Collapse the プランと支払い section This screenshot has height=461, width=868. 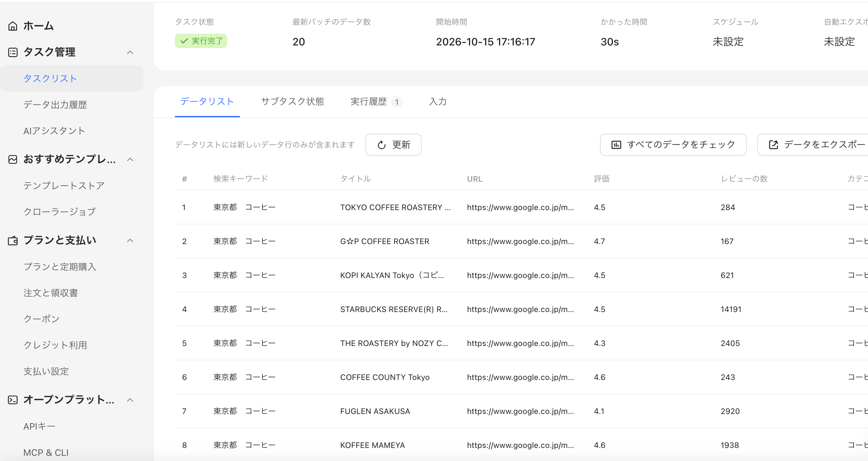point(130,240)
